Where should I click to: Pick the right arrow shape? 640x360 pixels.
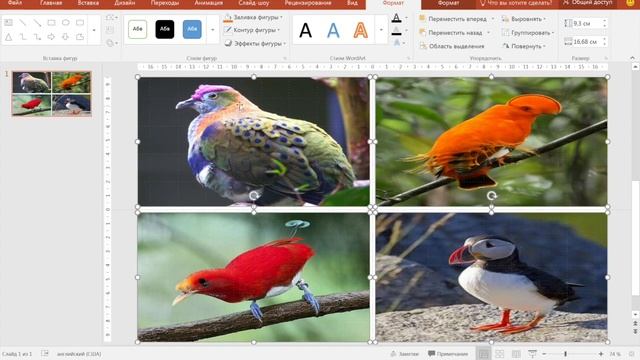[x=51, y=37]
